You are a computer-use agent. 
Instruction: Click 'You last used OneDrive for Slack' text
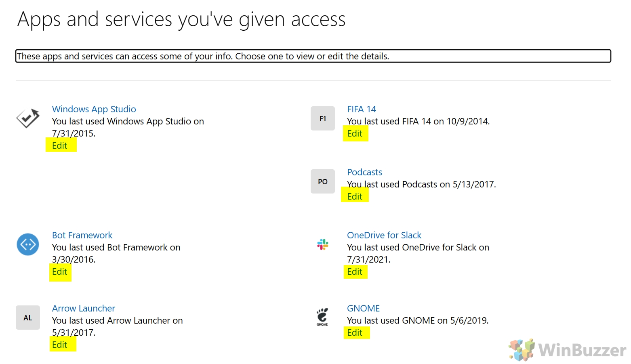click(x=418, y=253)
